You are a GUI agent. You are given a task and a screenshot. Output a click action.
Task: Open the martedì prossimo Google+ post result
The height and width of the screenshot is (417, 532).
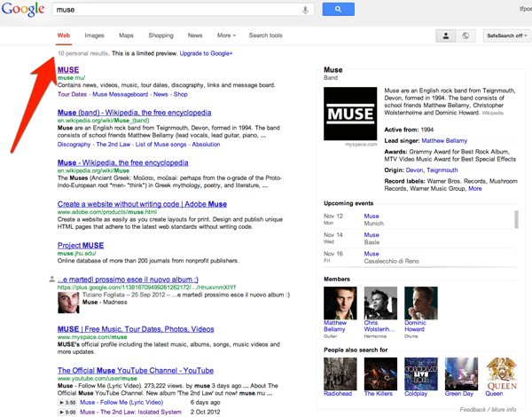[x=128, y=279]
